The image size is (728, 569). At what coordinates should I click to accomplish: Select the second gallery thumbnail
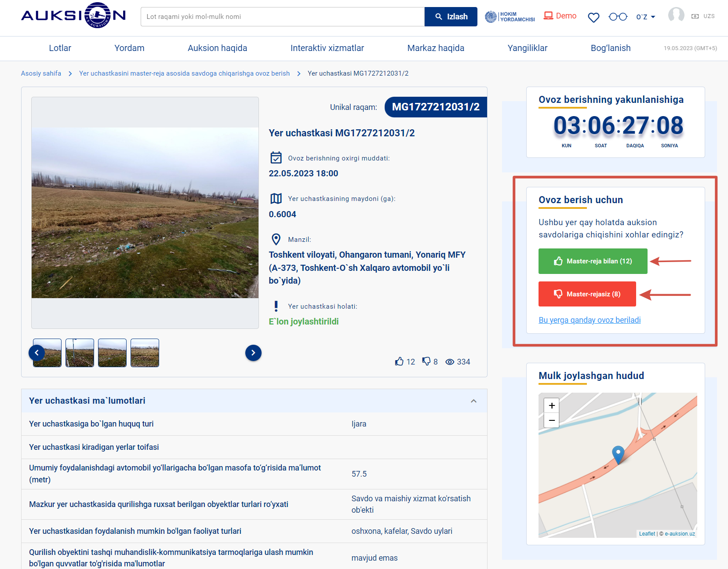[x=80, y=353]
